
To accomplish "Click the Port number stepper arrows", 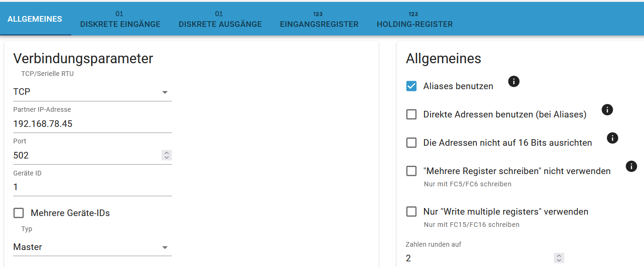I will [167, 155].
